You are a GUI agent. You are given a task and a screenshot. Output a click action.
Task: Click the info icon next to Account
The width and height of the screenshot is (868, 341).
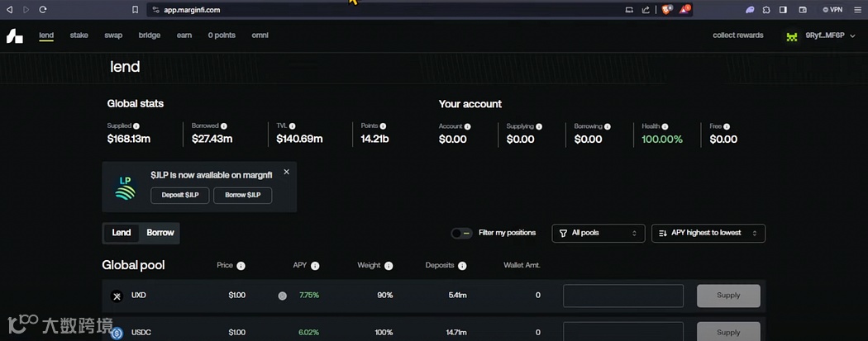point(468,126)
